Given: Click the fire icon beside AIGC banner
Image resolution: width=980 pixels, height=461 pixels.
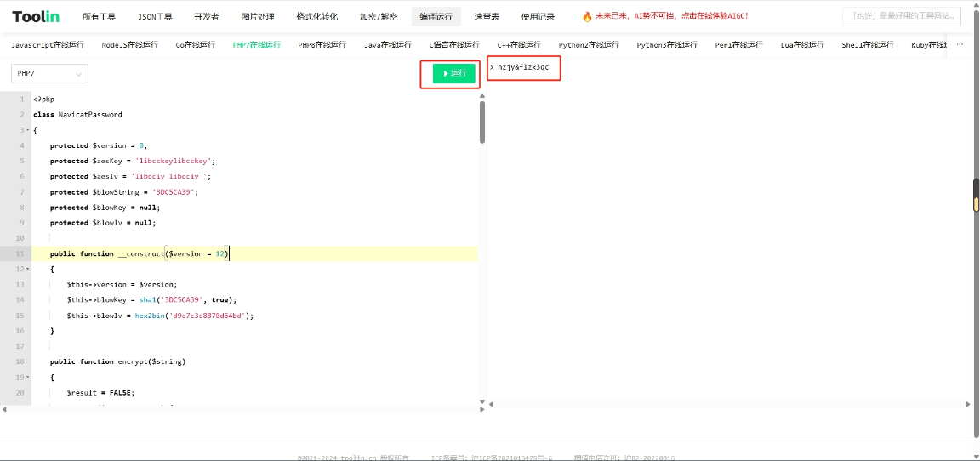Looking at the screenshot, I should tap(587, 16).
